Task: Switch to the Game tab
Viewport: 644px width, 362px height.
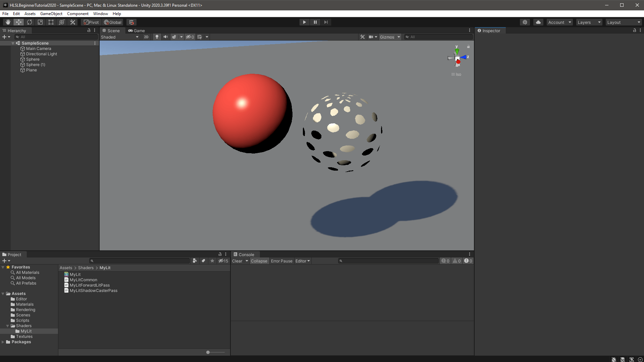Action: click(x=137, y=31)
